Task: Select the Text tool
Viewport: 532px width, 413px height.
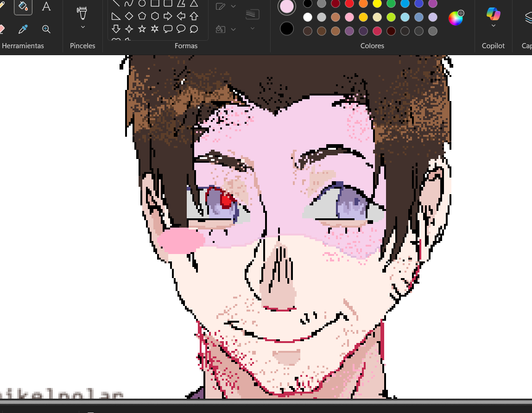Action: [x=46, y=6]
